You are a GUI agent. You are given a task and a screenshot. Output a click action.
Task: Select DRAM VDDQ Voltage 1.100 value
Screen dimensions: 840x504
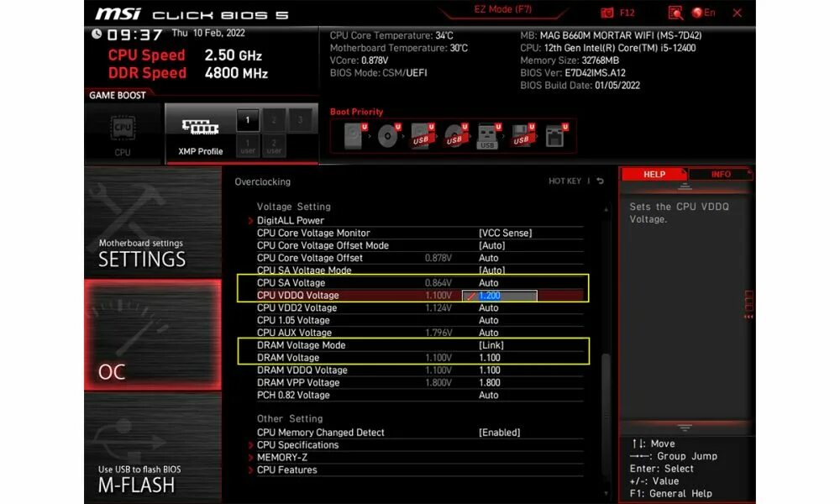(490, 370)
